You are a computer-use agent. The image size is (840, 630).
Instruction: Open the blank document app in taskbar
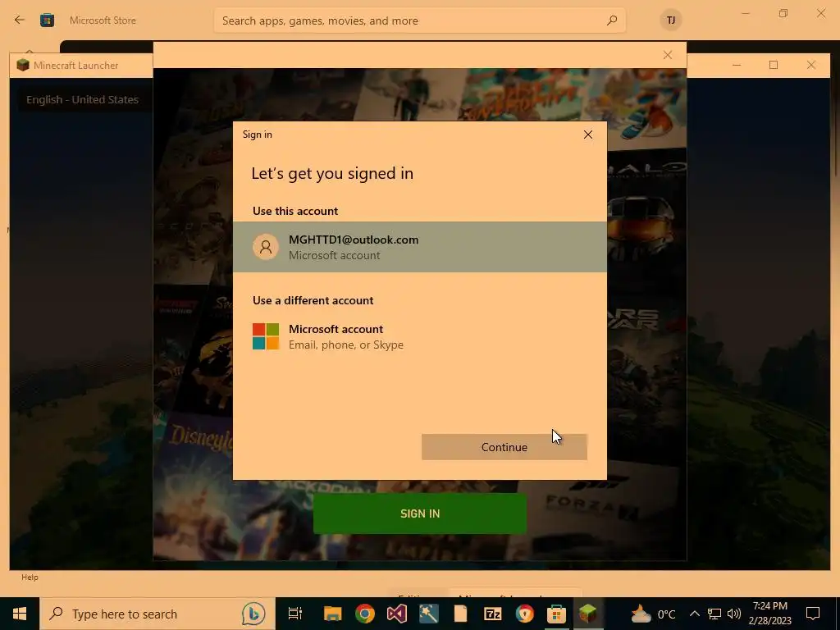point(461,614)
